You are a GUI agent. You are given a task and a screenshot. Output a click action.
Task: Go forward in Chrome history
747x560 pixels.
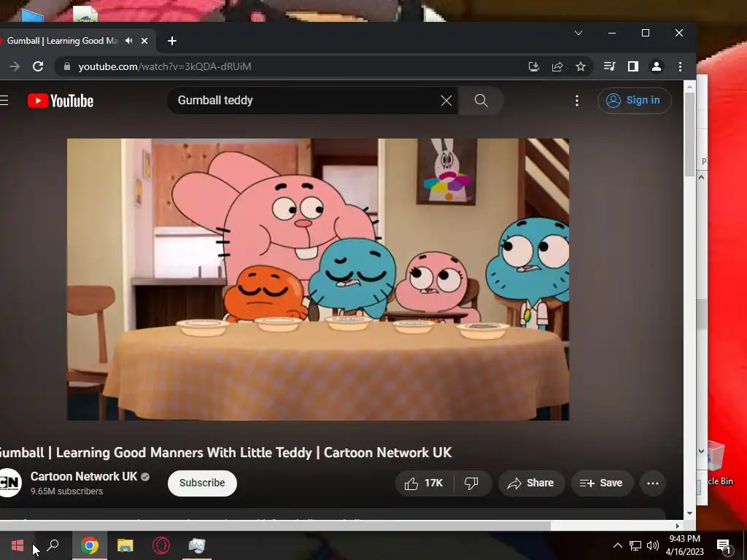(15, 66)
